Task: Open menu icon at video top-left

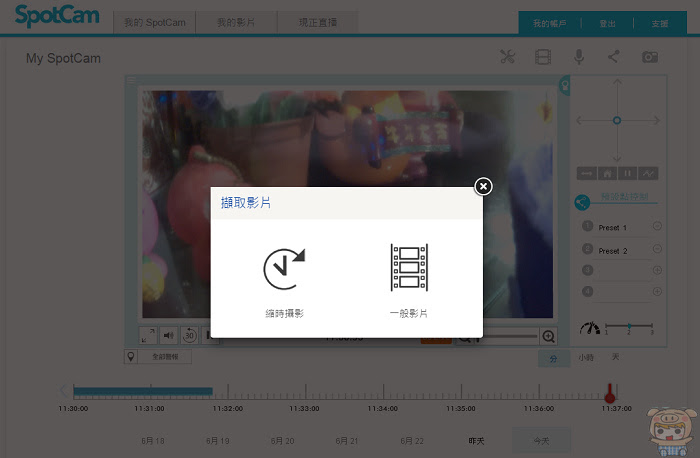Action: [x=131, y=80]
